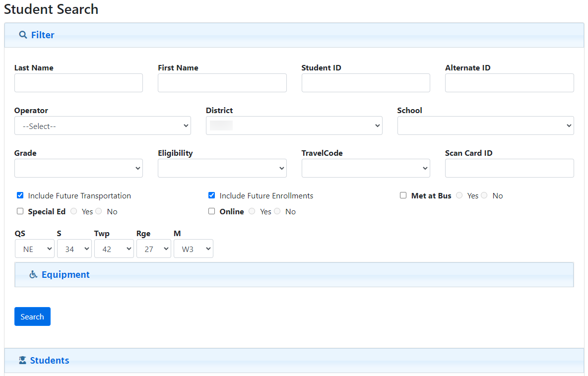Image resolution: width=588 pixels, height=376 pixels.
Task: Click the graduate Students icon
Action: click(x=22, y=361)
